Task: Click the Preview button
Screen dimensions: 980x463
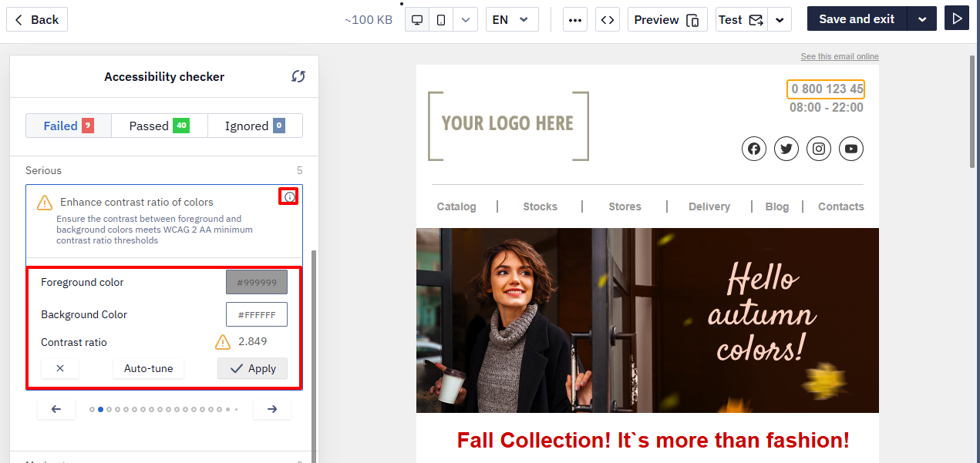Action: tap(667, 19)
